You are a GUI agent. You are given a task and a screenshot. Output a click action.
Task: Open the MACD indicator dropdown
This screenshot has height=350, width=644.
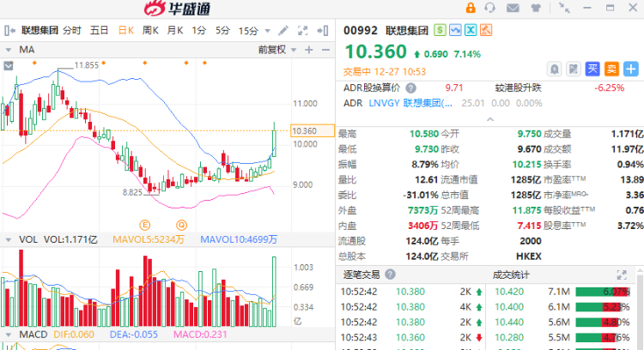[x=9, y=335]
